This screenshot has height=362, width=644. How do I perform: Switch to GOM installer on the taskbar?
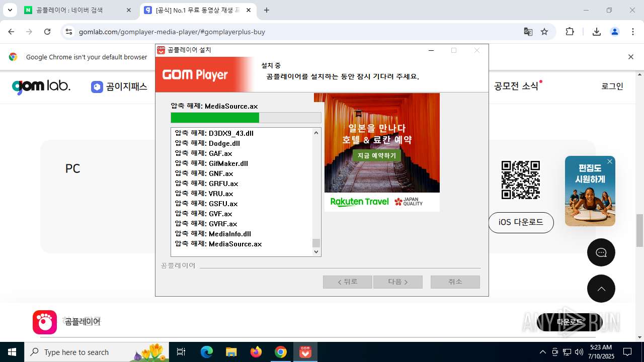point(305,352)
